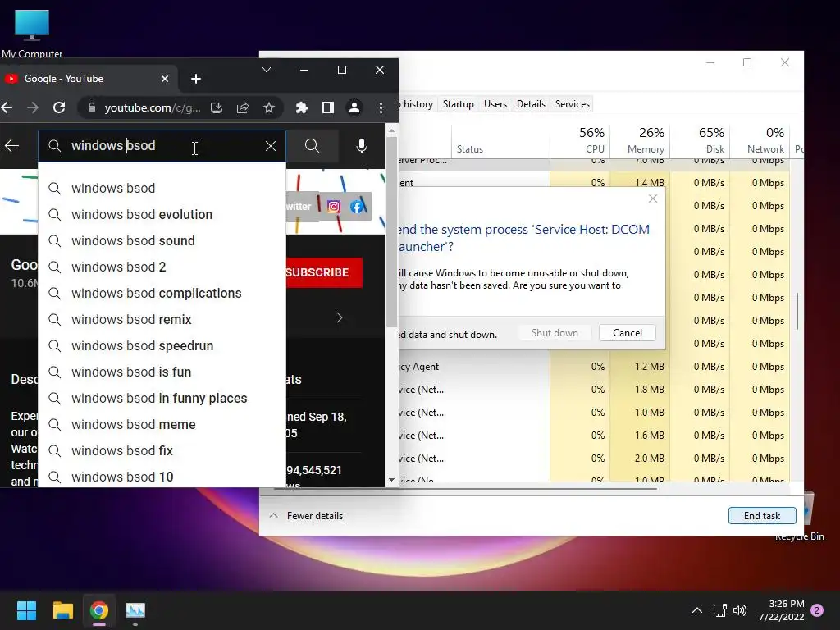Click the Chrome back arrow button
The image size is (840, 630).
[7, 107]
